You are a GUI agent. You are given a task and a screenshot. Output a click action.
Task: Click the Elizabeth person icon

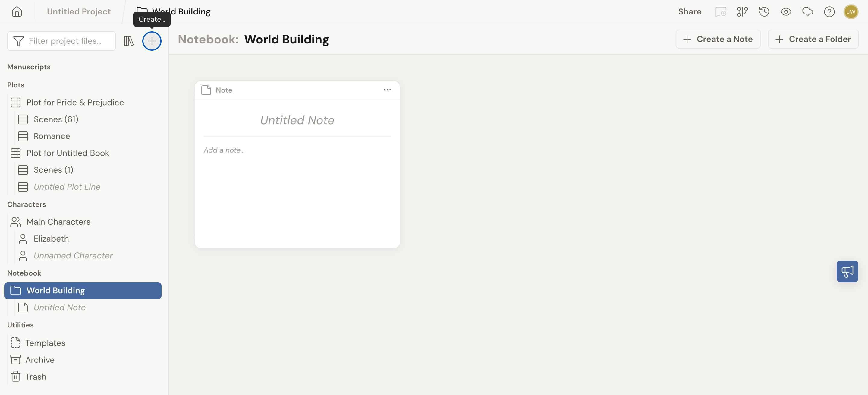click(23, 239)
